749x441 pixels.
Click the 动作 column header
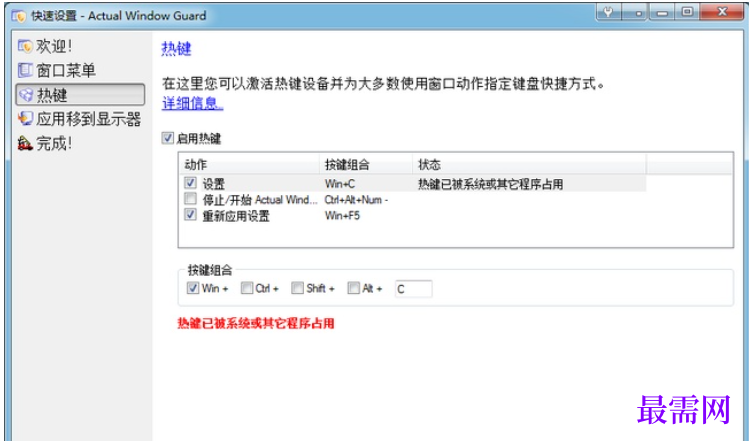pos(248,165)
